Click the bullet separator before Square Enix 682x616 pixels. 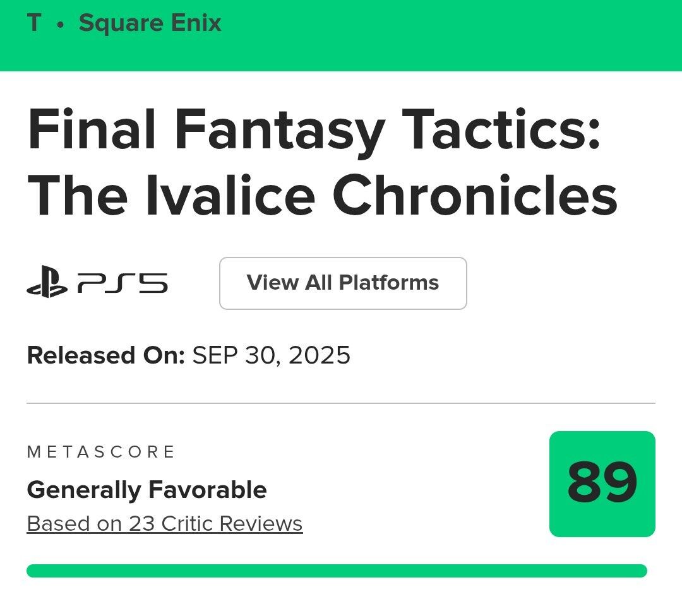(60, 25)
